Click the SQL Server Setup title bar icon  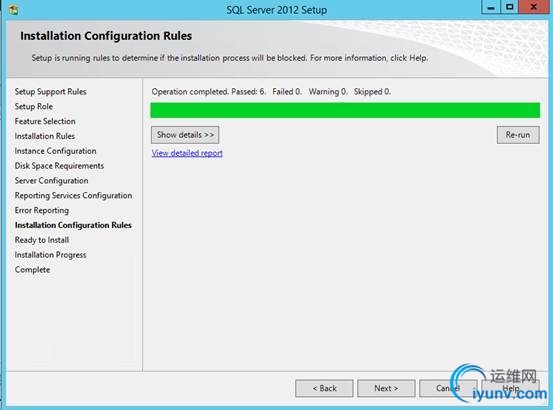13,10
